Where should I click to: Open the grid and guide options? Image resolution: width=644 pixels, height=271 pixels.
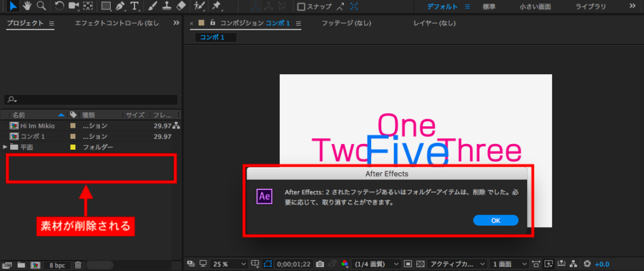255,263
